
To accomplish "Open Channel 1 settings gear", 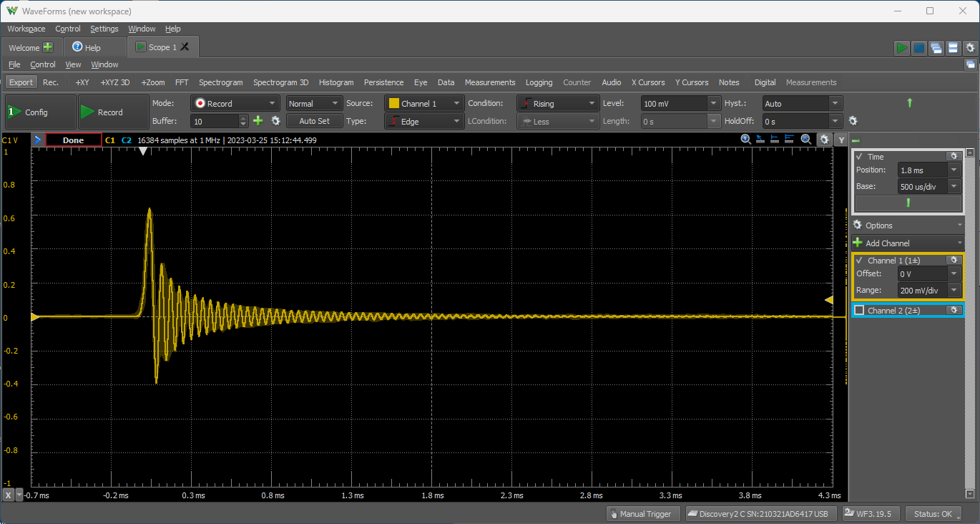I will tap(954, 260).
